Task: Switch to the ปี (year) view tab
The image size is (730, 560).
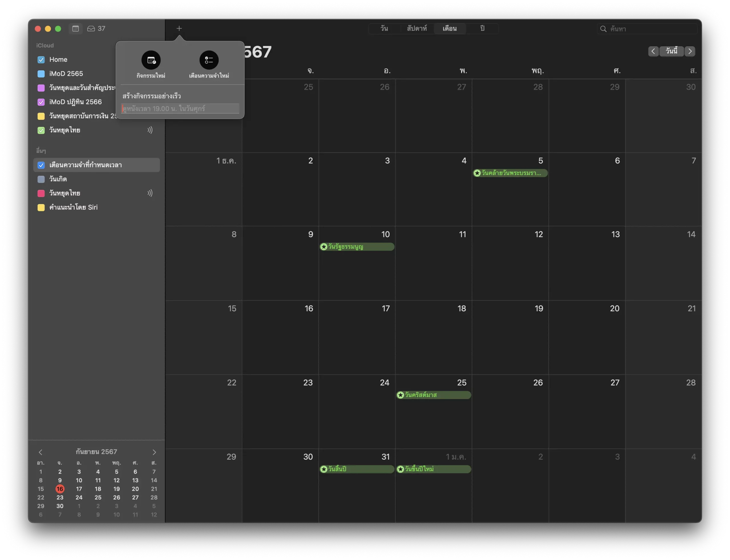Action: pyautogui.click(x=482, y=29)
